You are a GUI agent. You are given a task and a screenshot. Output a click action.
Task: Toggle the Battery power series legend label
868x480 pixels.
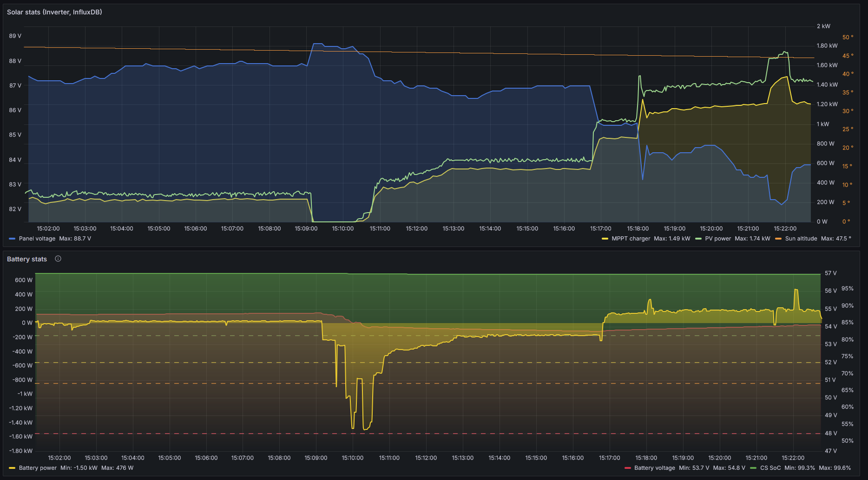tap(38, 468)
